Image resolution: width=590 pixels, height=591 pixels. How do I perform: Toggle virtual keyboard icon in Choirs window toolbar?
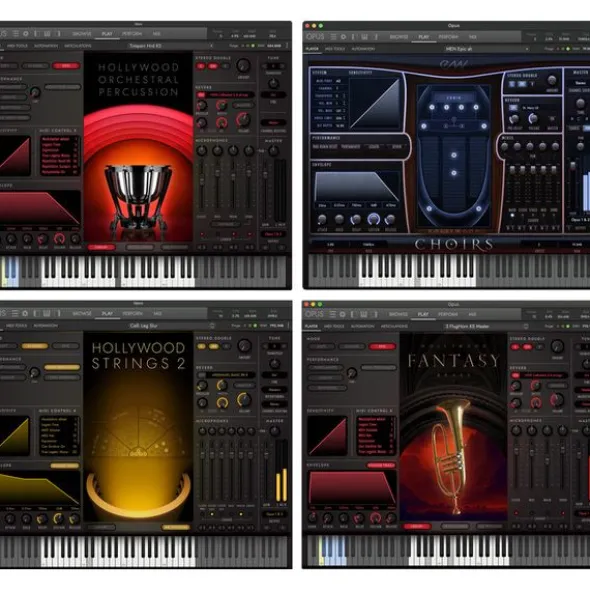[x=365, y=37]
